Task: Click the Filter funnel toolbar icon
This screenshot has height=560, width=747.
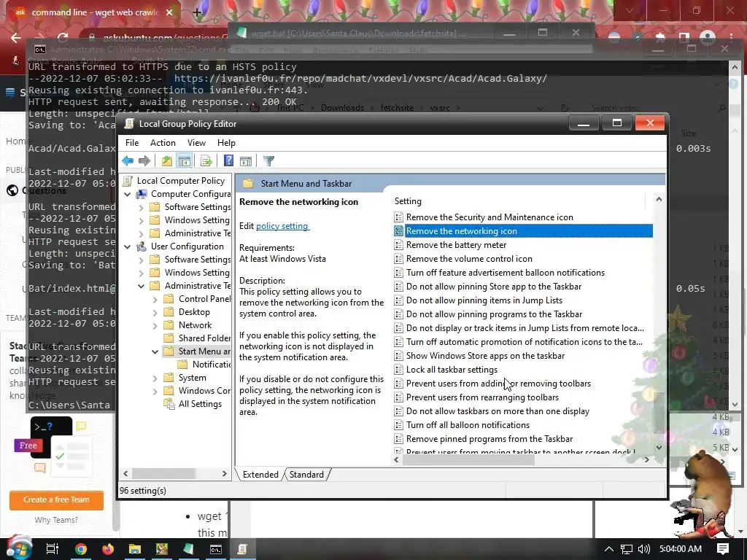Action: point(268,161)
